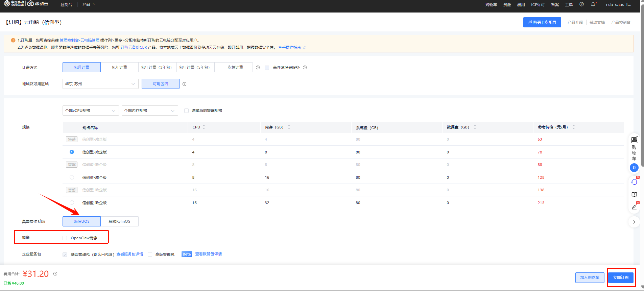Viewport: 644px width, 291px height.
Task: Open 查看服务包详情 beside the Beta tag
Action: (209, 254)
